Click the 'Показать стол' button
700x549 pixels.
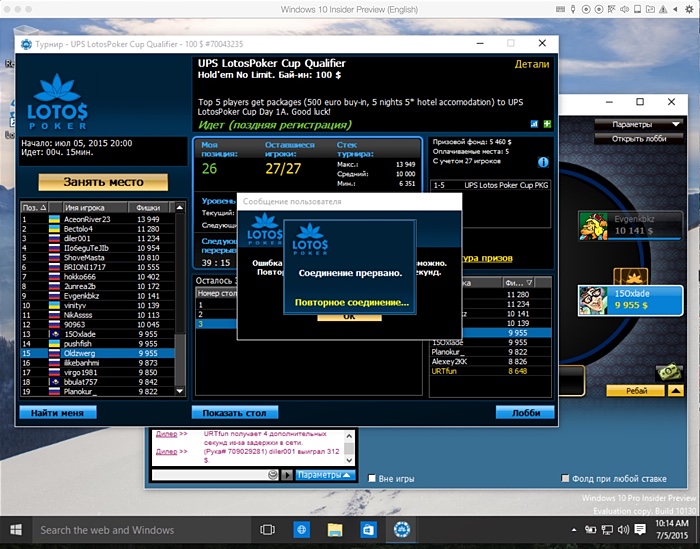click(x=235, y=412)
